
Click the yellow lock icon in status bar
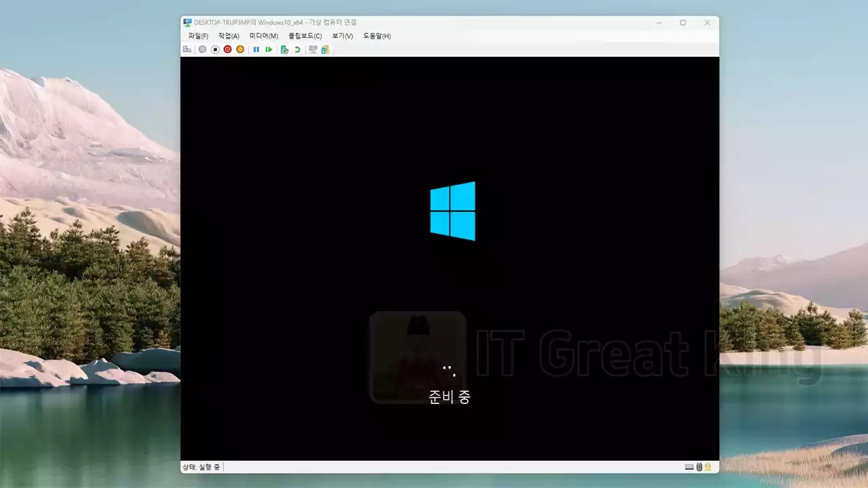tap(708, 467)
